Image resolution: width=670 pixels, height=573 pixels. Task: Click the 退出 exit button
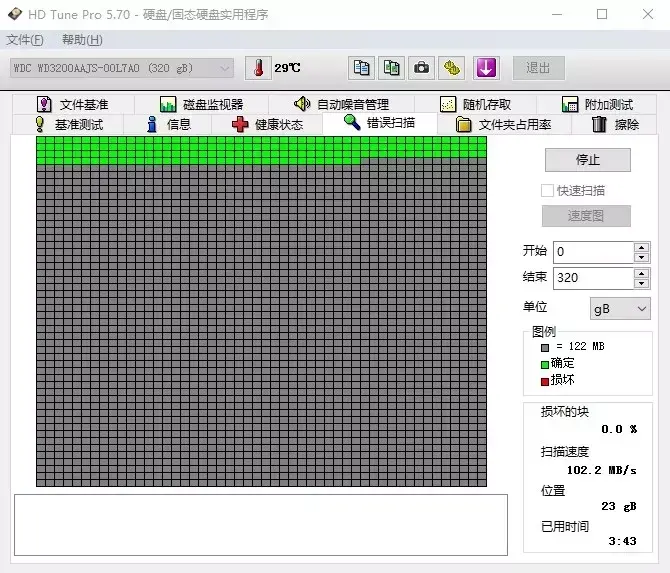pos(538,68)
